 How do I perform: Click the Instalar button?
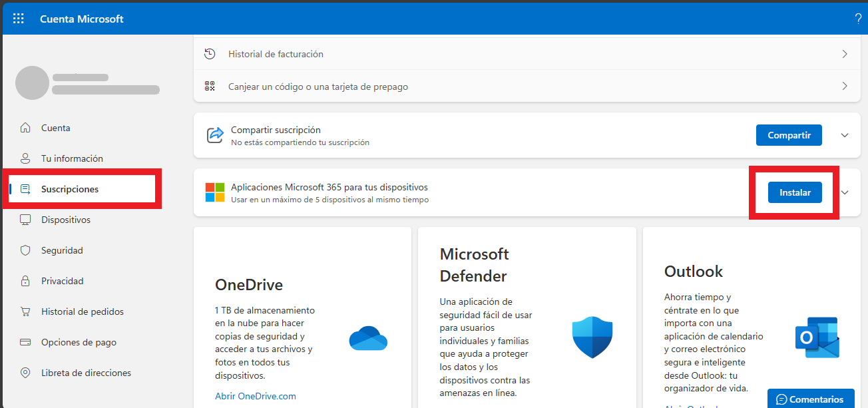click(x=795, y=192)
